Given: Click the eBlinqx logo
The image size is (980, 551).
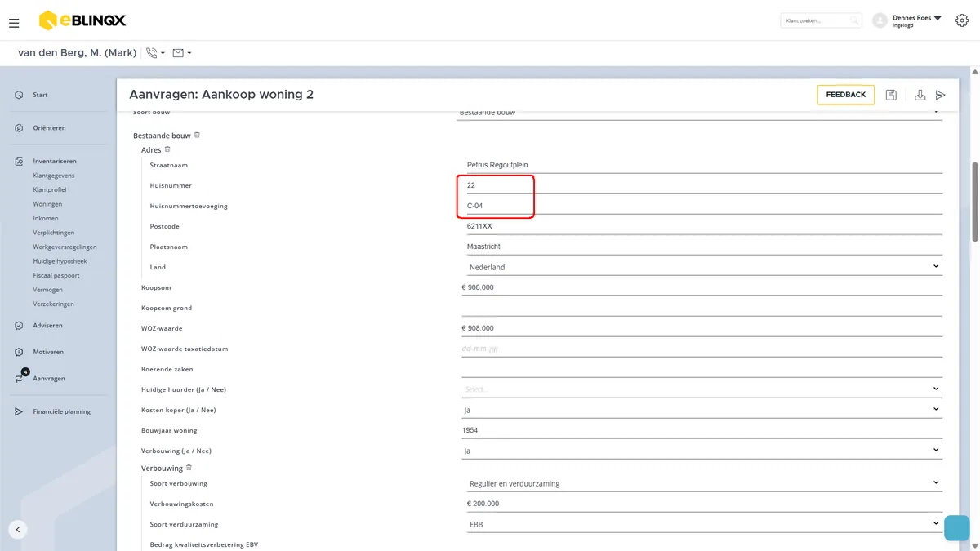Looking at the screenshot, I should (x=82, y=20).
